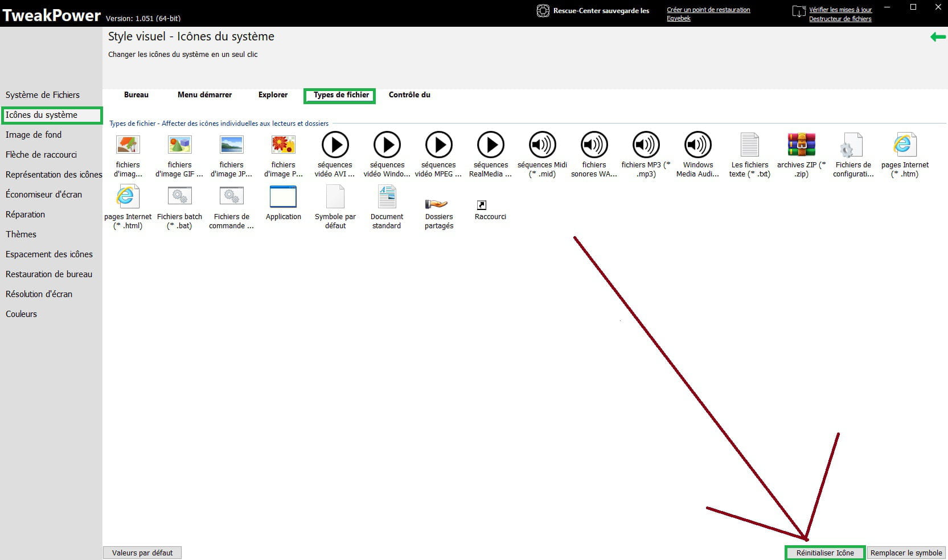The image size is (948, 560).
Task: Click 'Rescue-Center sauvegarde les' text
Action: coord(601,10)
